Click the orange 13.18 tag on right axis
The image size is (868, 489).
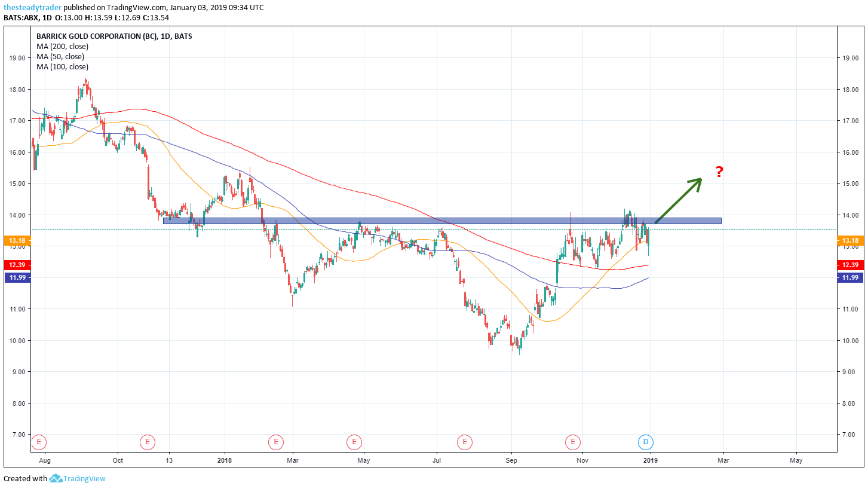[851, 241]
